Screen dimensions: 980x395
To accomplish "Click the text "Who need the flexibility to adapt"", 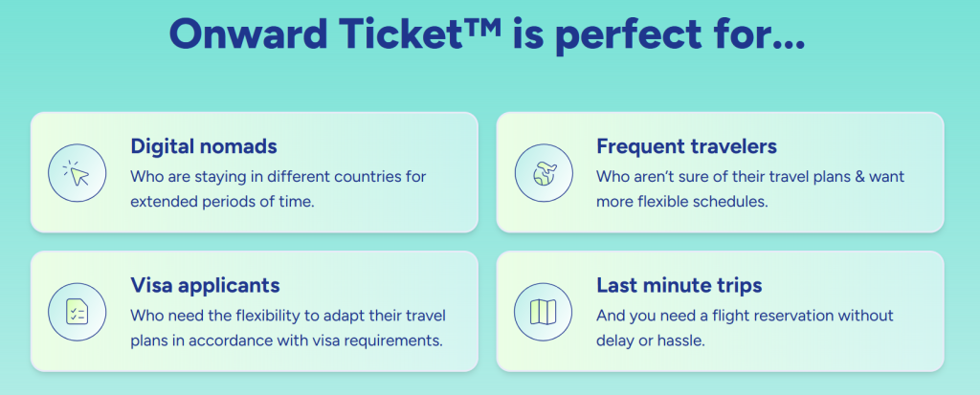I will 288,315.
